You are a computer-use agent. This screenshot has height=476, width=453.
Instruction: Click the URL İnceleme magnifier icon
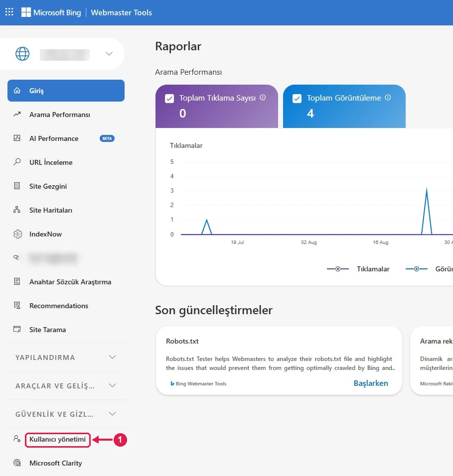pos(17,162)
